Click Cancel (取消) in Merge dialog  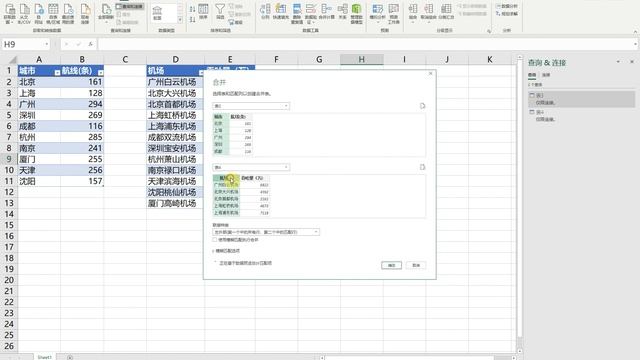point(416,265)
